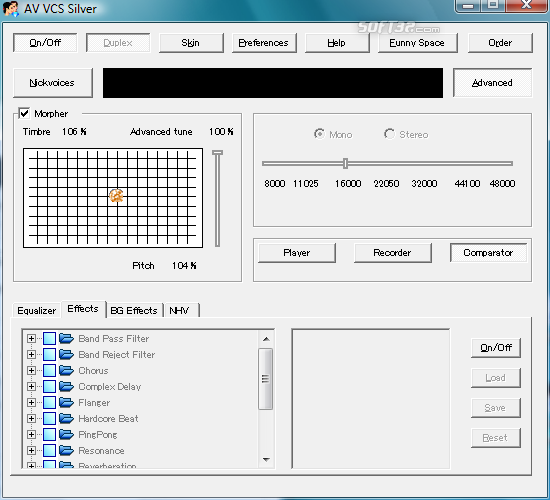Click the Duplex button
The height and width of the screenshot is (500, 550).
tap(118, 43)
